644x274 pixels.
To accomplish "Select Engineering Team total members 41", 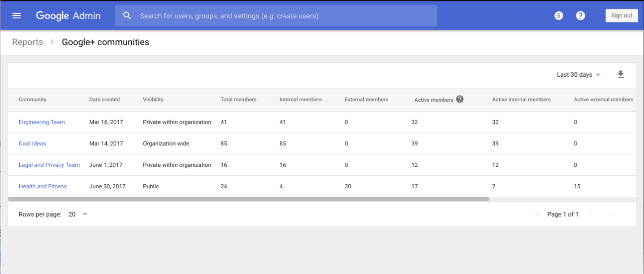I will 224,122.
